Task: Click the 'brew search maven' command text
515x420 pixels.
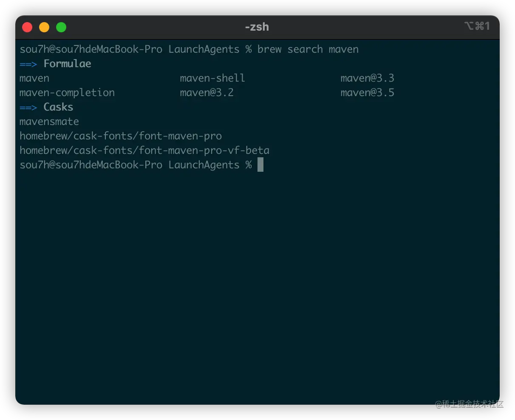Action: [308, 49]
